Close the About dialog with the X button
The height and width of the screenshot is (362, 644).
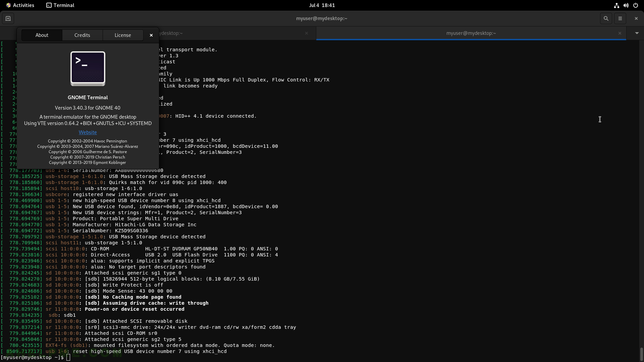151,35
